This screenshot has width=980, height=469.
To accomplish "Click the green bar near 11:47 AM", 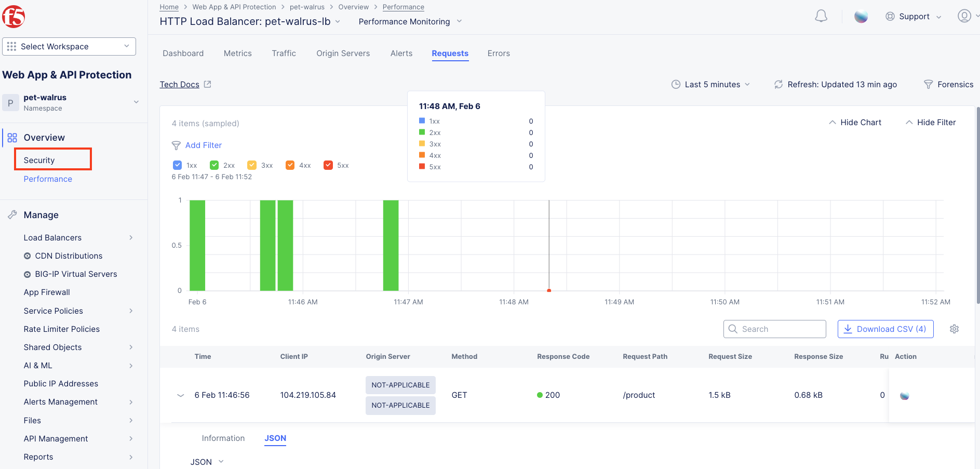I will coord(391,245).
